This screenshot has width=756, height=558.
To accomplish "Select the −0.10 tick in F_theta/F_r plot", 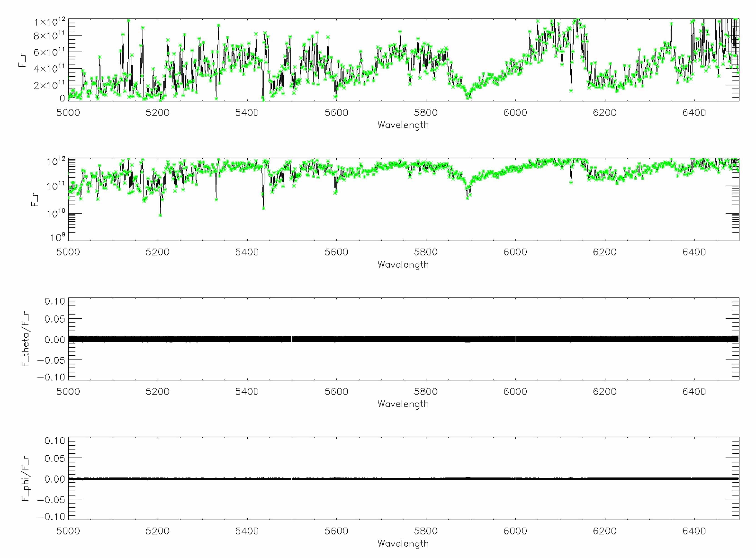I will tap(51, 377).
